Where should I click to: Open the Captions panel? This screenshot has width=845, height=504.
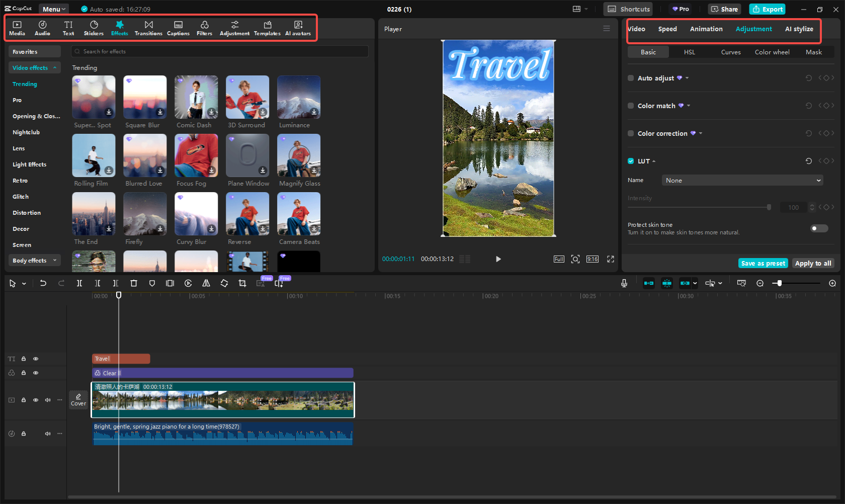(178, 28)
